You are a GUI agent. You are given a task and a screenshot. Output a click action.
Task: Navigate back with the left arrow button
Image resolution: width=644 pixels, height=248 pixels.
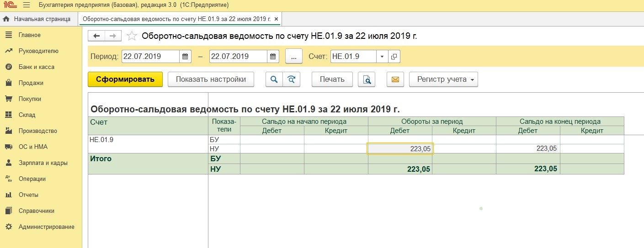(96, 36)
